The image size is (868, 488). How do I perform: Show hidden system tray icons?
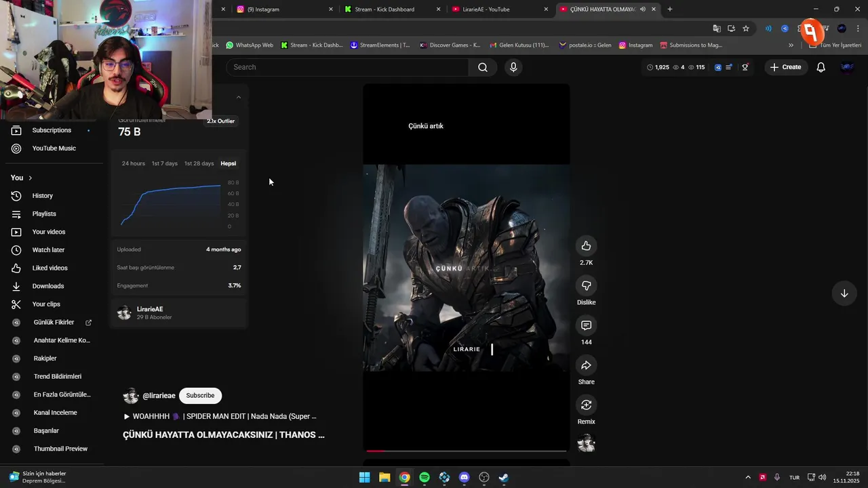tap(748, 477)
